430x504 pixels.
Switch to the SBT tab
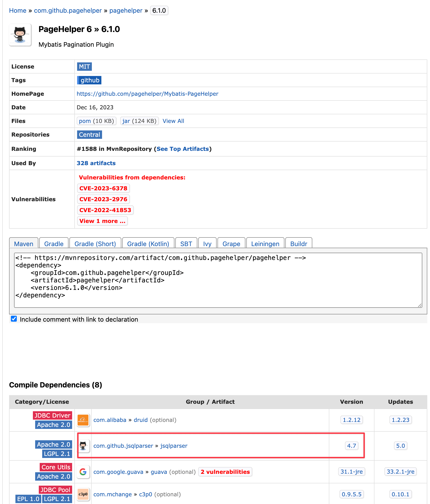click(x=186, y=244)
